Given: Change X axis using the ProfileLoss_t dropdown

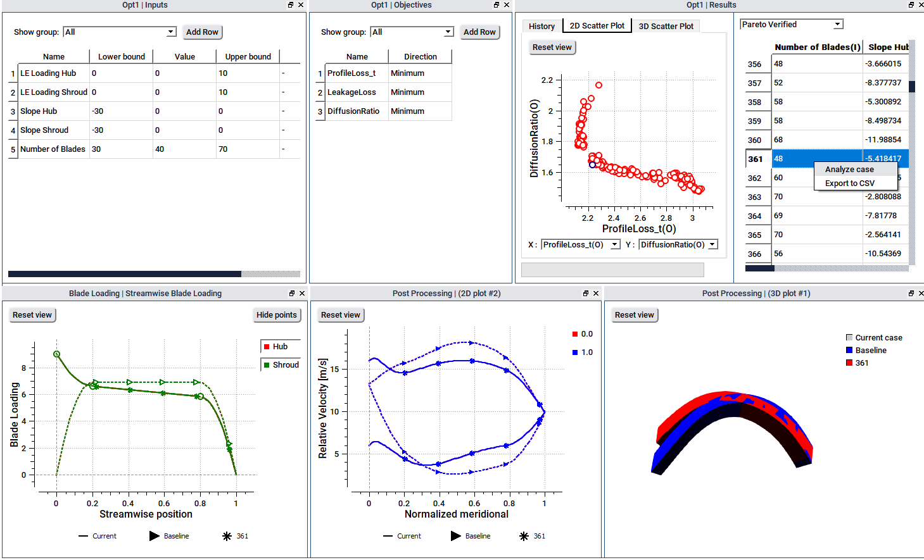Looking at the screenshot, I should pyautogui.click(x=580, y=244).
